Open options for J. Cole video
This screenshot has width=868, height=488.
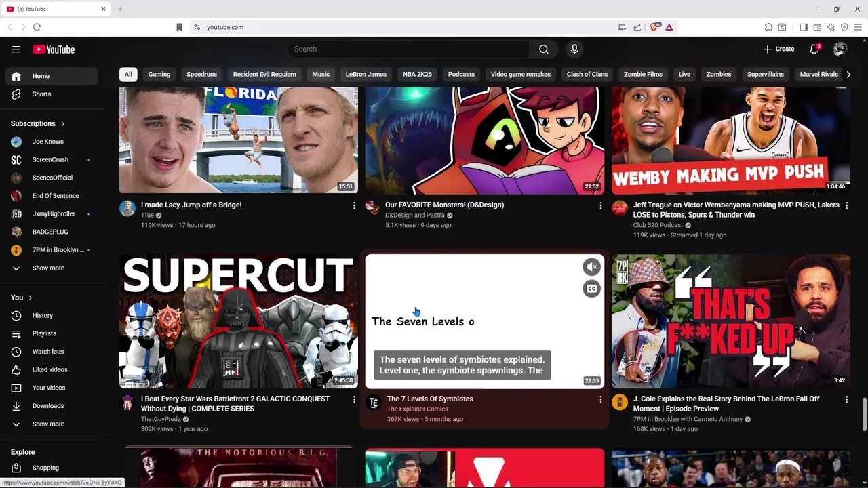846,400
